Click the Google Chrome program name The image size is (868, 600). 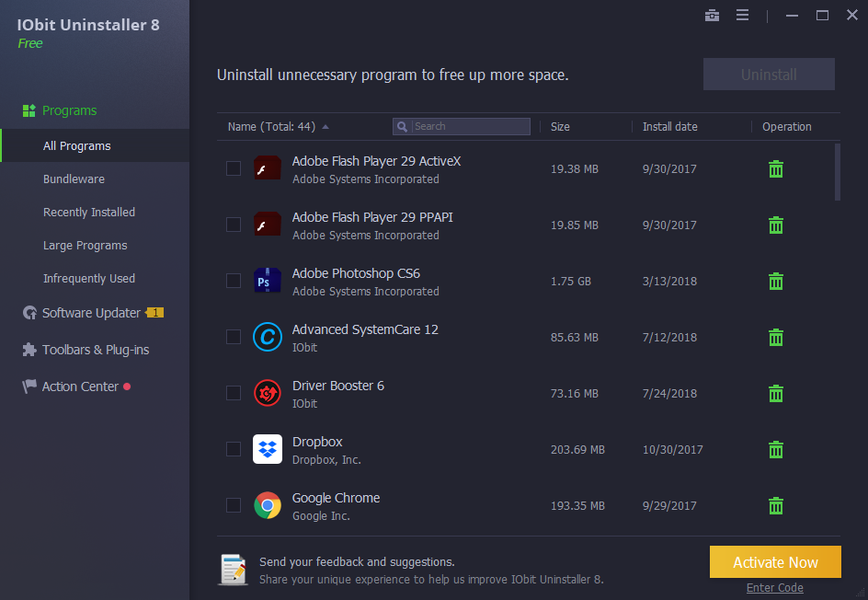[x=336, y=498]
